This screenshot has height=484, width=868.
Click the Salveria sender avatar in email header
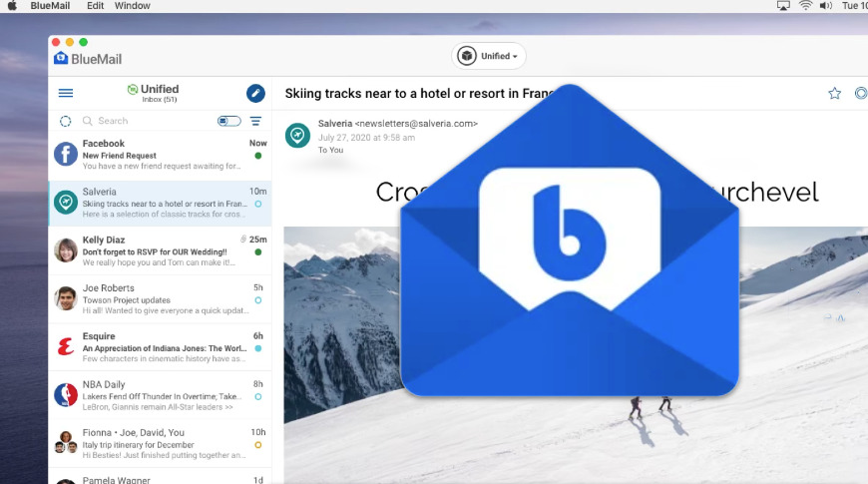297,135
